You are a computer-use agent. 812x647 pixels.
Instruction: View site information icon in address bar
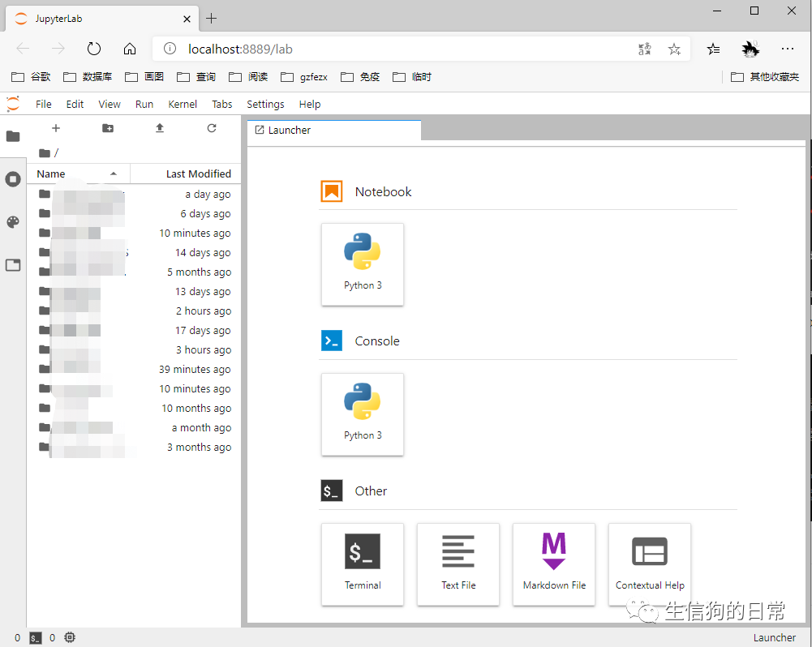click(170, 49)
